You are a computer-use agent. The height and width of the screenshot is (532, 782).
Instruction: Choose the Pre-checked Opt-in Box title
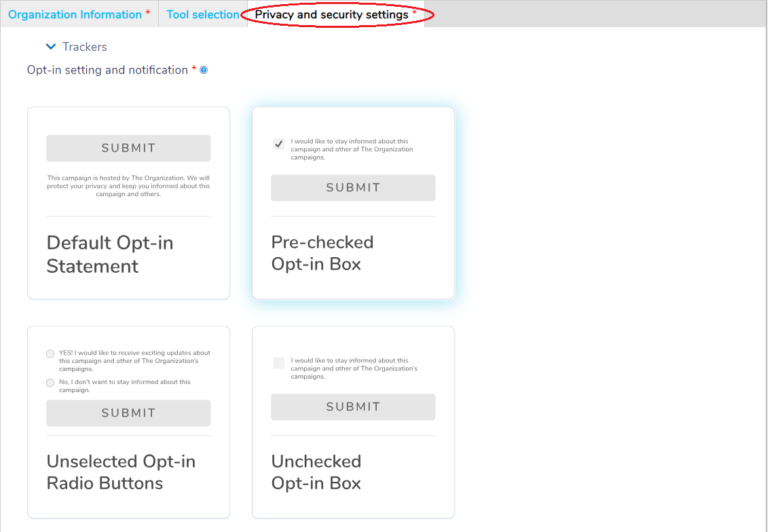(322, 253)
